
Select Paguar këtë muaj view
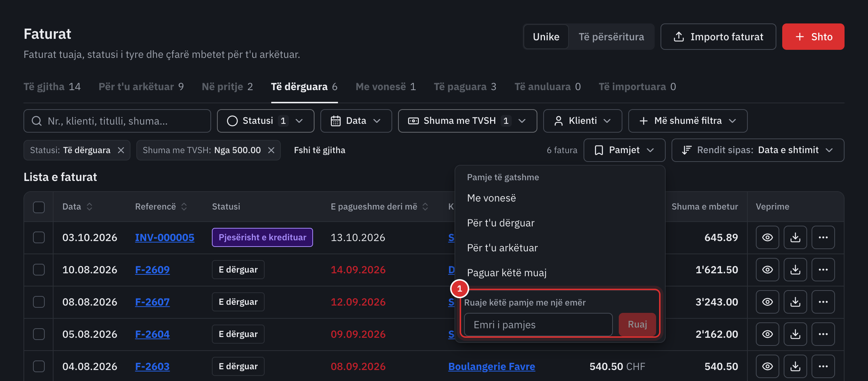560,273
